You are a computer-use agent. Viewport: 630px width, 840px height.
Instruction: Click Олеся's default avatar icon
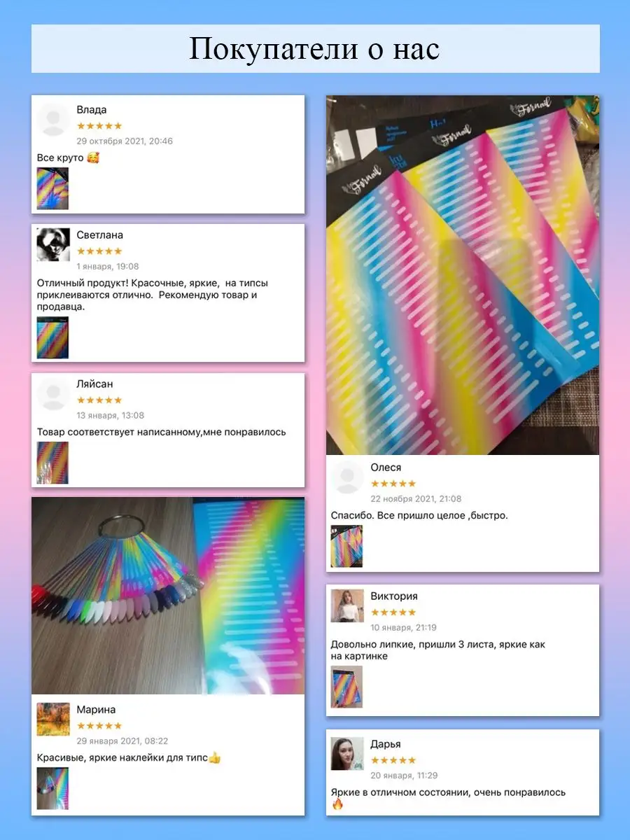click(347, 477)
